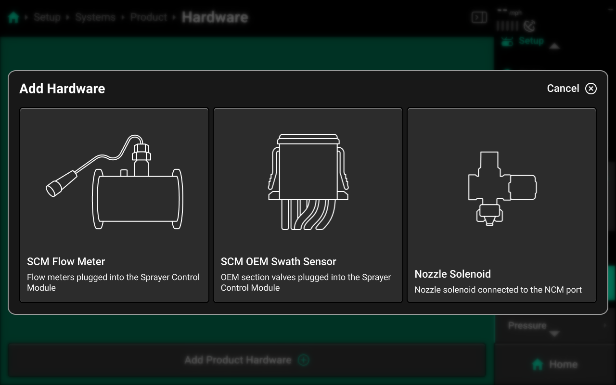Image resolution: width=616 pixels, height=385 pixels.
Task: Click the green home icon in breadcrumb
Action: pos(14,17)
